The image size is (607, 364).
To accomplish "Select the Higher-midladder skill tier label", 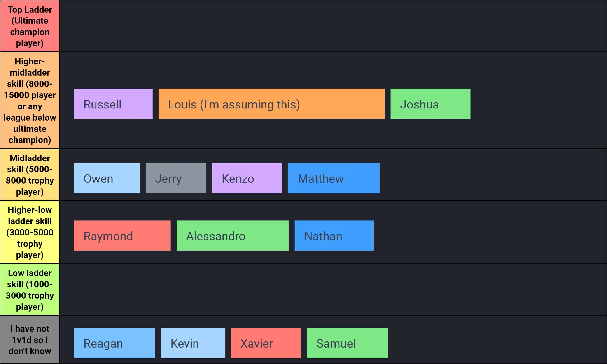I will pyautogui.click(x=30, y=100).
